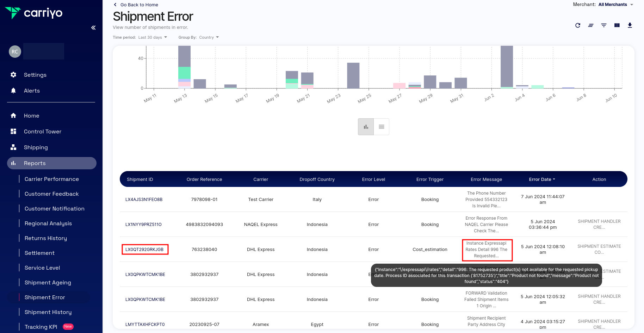
Task: Open Time period Last 30 days dropdown
Action: [153, 37]
